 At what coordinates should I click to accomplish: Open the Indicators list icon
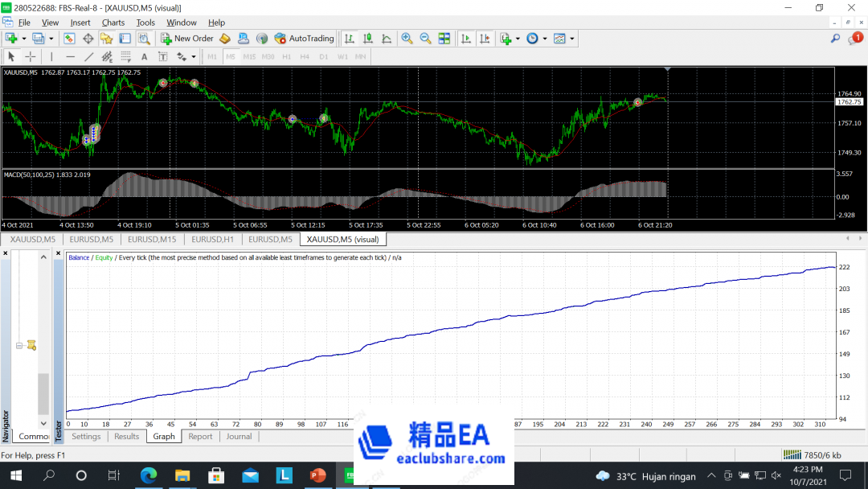[506, 39]
